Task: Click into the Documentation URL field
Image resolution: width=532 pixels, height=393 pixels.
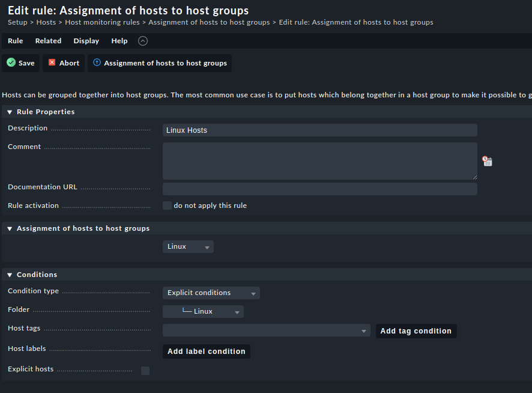Action: tap(319, 189)
